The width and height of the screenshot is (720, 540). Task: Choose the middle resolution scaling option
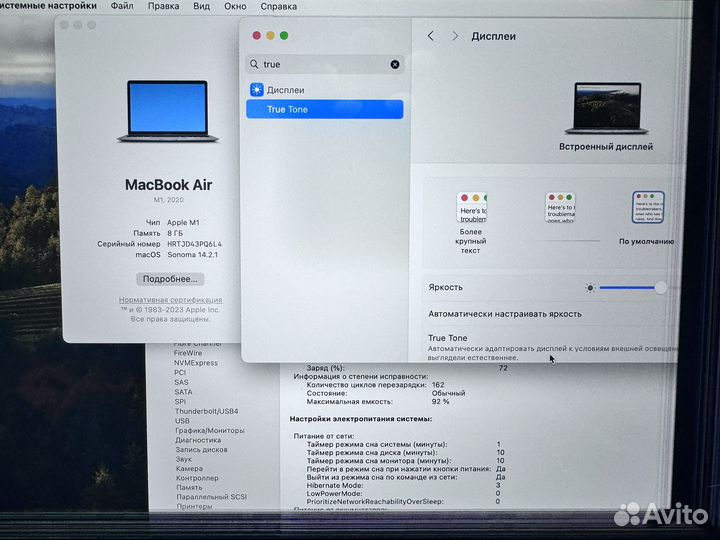click(x=560, y=208)
